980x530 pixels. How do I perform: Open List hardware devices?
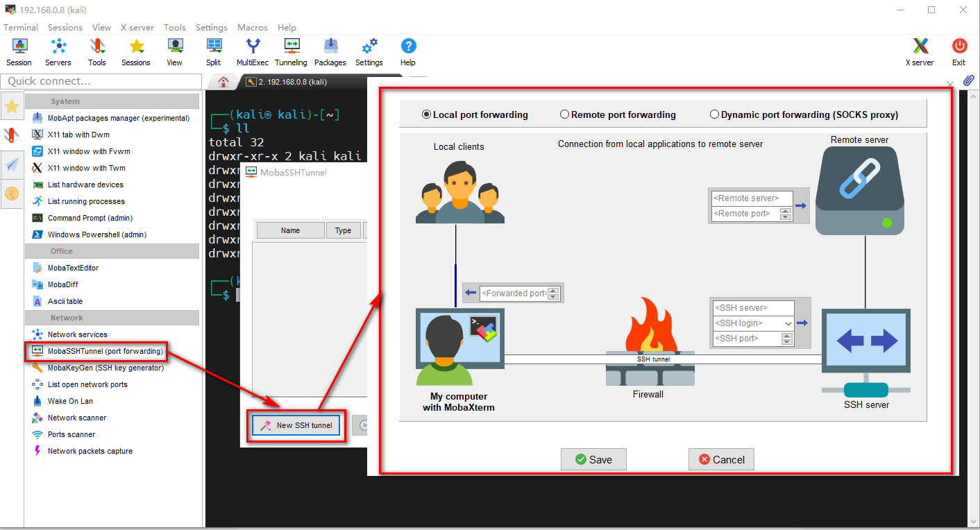tap(78, 185)
